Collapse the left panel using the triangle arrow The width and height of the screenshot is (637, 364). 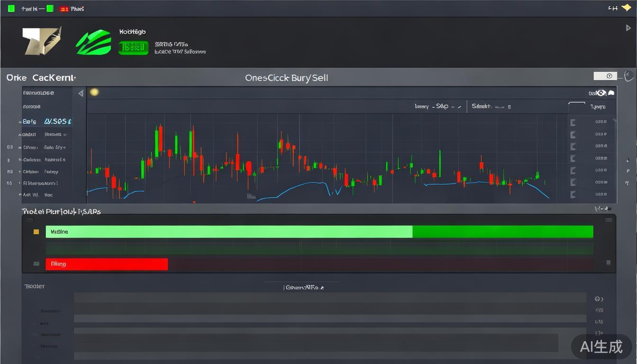[81, 93]
